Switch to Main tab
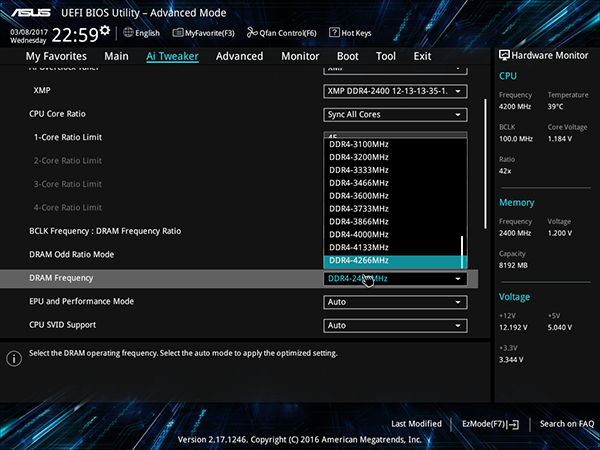 116,56
